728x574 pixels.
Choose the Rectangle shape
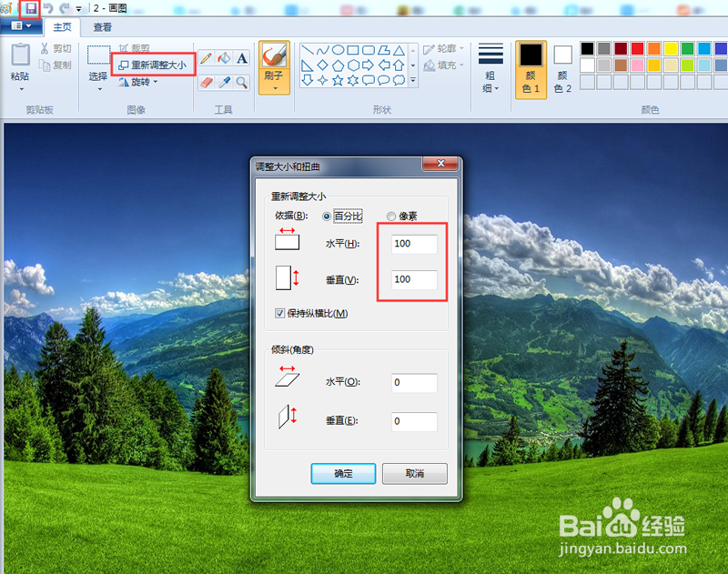point(353,50)
